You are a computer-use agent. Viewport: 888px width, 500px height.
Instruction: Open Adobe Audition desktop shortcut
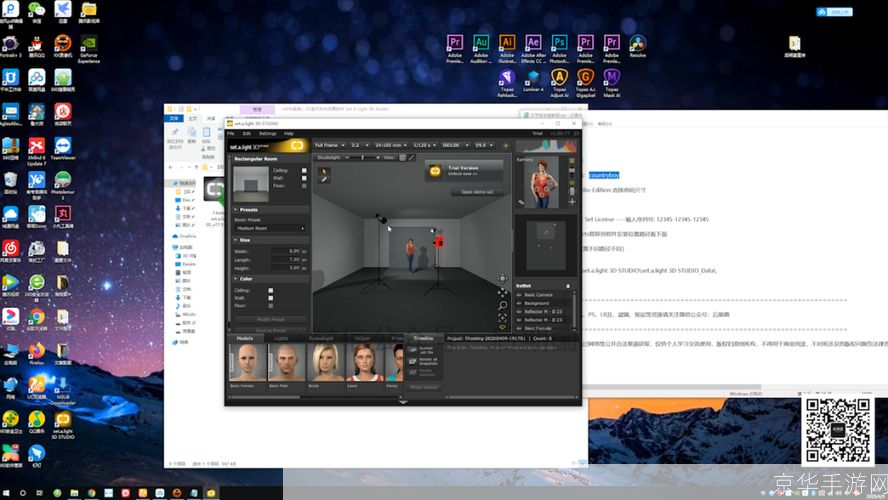tap(481, 49)
